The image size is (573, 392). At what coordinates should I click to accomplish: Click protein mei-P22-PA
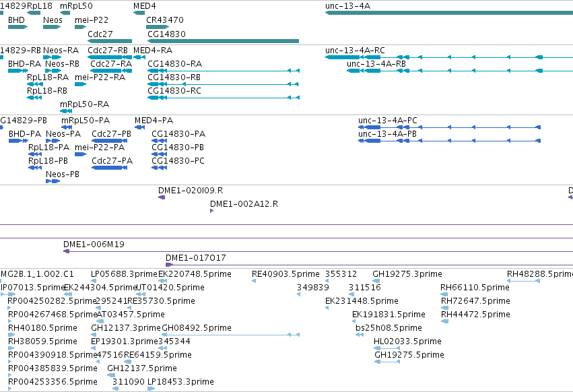pyautogui.click(x=80, y=154)
